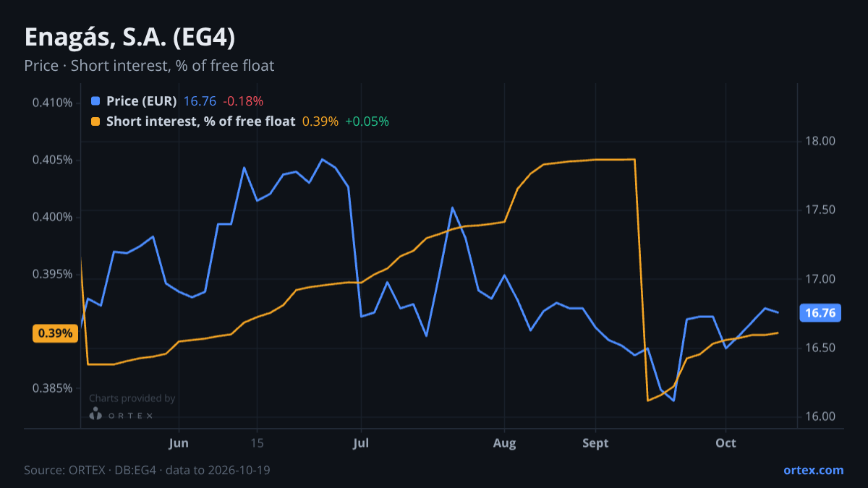
Task: Click the 0.385% left axis tick
Action: [x=52, y=388]
